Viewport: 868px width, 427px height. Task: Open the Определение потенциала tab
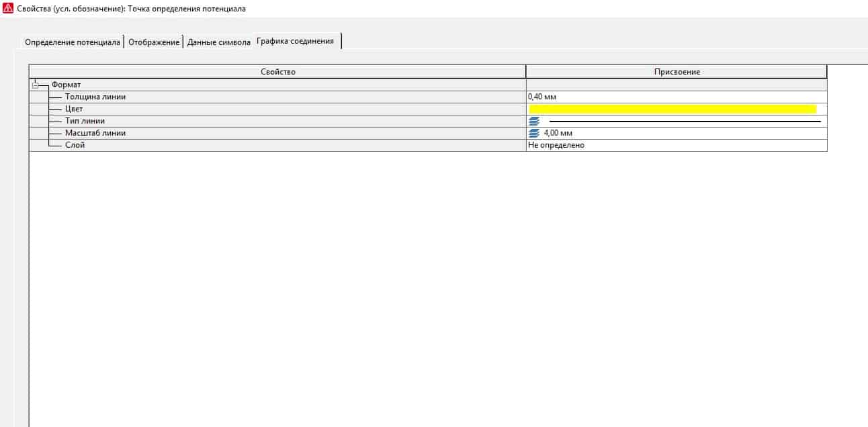(x=73, y=42)
